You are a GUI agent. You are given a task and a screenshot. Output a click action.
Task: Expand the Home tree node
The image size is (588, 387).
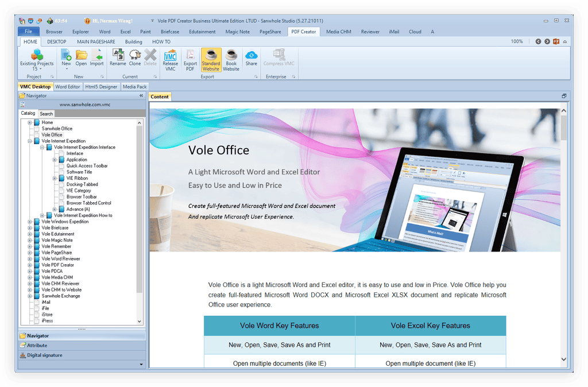point(30,123)
